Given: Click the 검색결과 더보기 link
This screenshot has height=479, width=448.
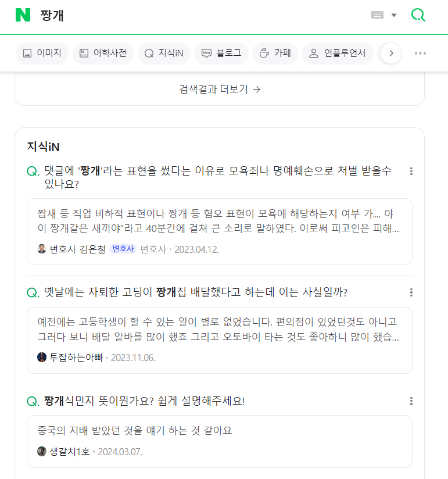Looking at the screenshot, I should [220, 90].
